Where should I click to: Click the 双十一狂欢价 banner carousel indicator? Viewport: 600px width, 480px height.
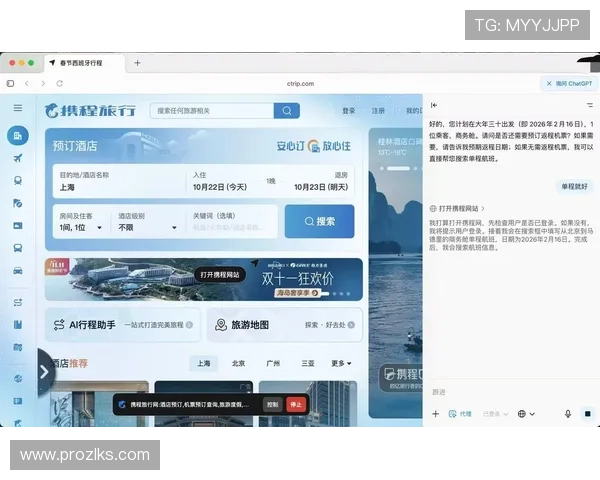coord(336,294)
